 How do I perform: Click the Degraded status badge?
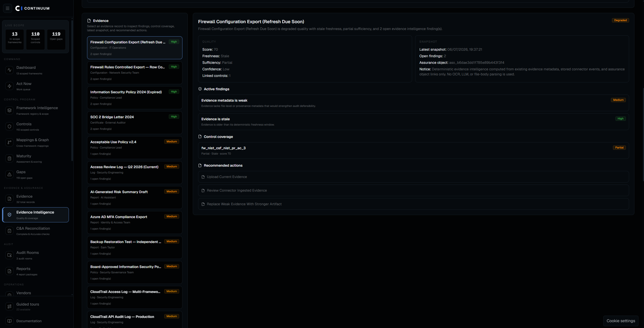[x=620, y=20]
